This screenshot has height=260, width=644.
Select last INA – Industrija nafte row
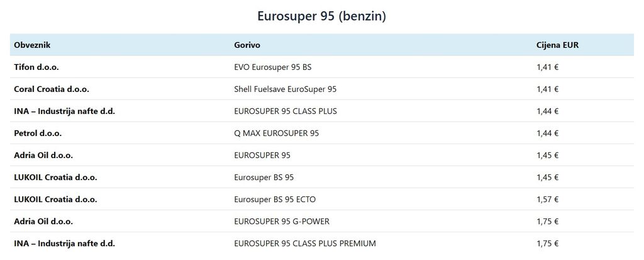pyautogui.click(x=321, y=244)
